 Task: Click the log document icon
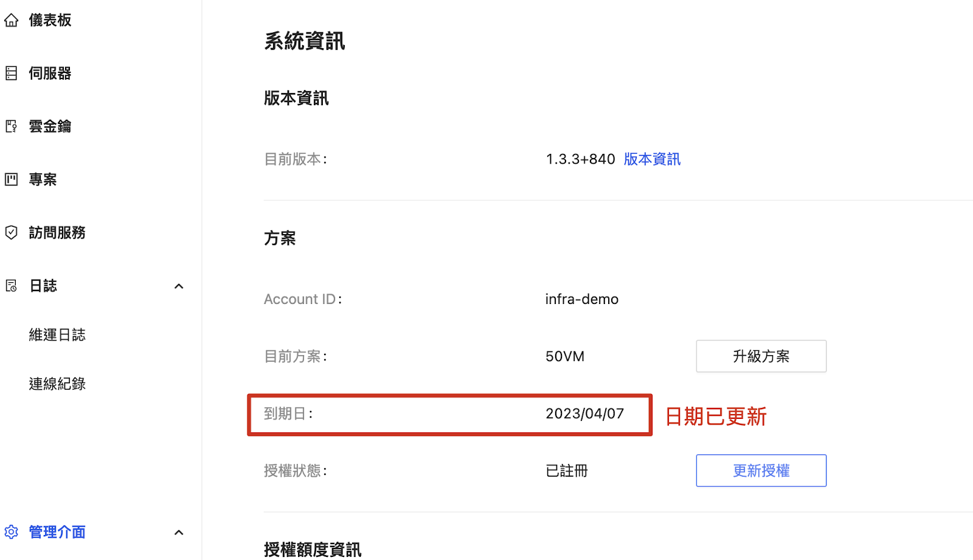coord(12,286)
